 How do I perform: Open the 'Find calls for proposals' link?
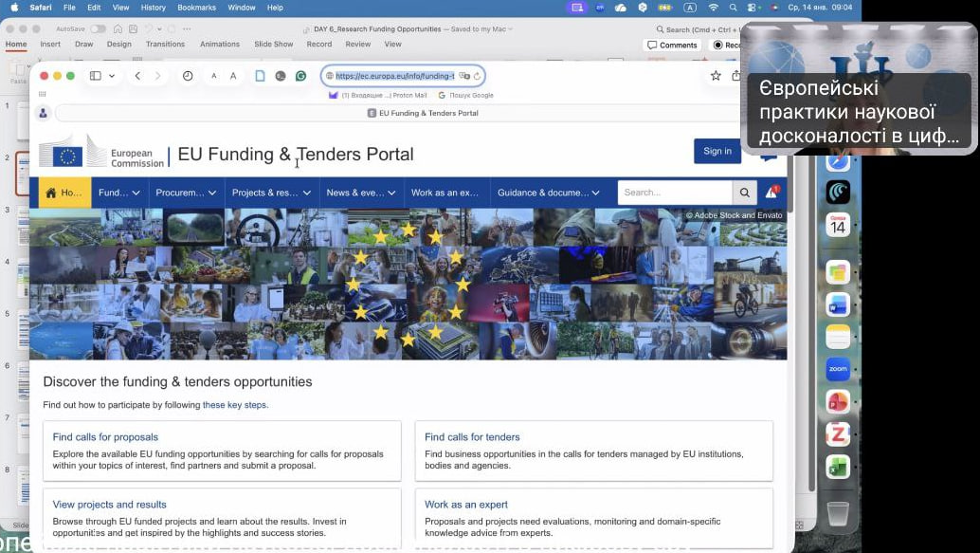tap(105, 437)
